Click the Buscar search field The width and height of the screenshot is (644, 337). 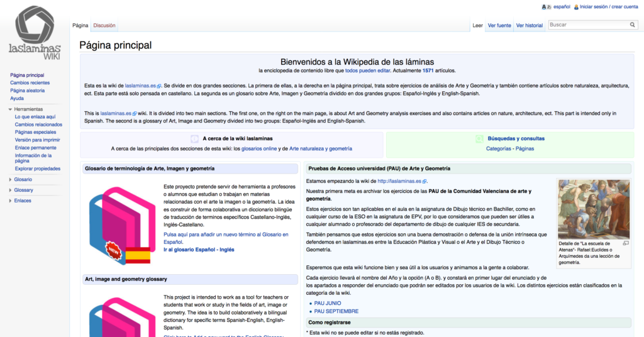pyautogui.click(x=587, y=25)
